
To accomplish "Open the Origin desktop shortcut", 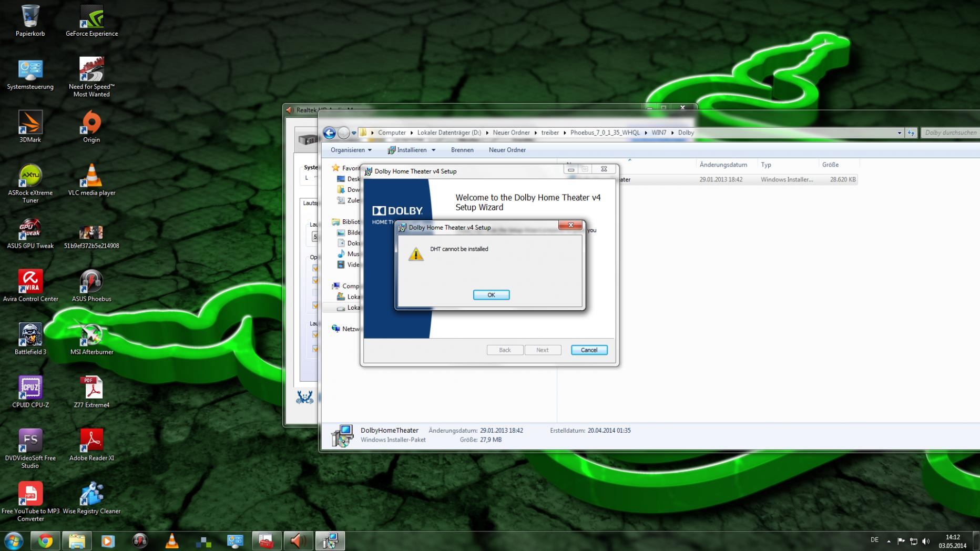I will [x=91, y=127].
